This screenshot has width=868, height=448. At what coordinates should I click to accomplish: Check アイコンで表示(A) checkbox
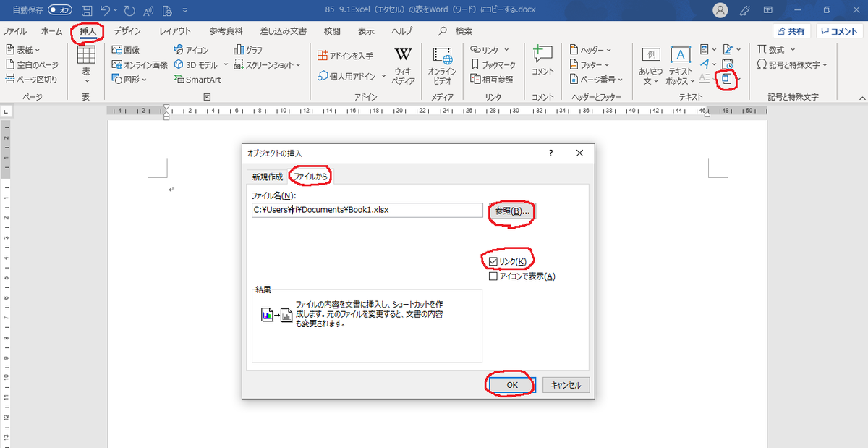click(x=493, y=276)
